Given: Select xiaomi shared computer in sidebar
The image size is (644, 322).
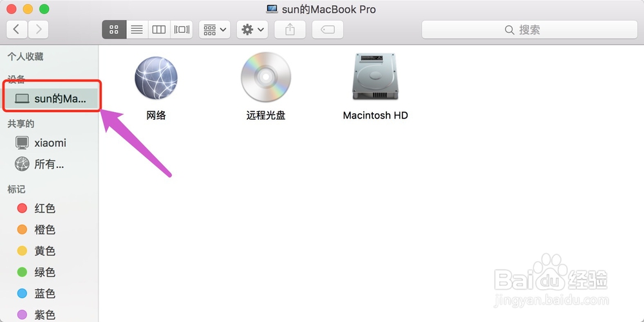Looking at the screenshot, I should (x=50, y=143).
